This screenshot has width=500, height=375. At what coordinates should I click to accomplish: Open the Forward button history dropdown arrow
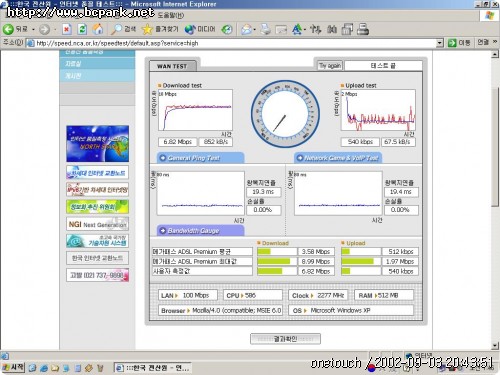pos(55,30)
